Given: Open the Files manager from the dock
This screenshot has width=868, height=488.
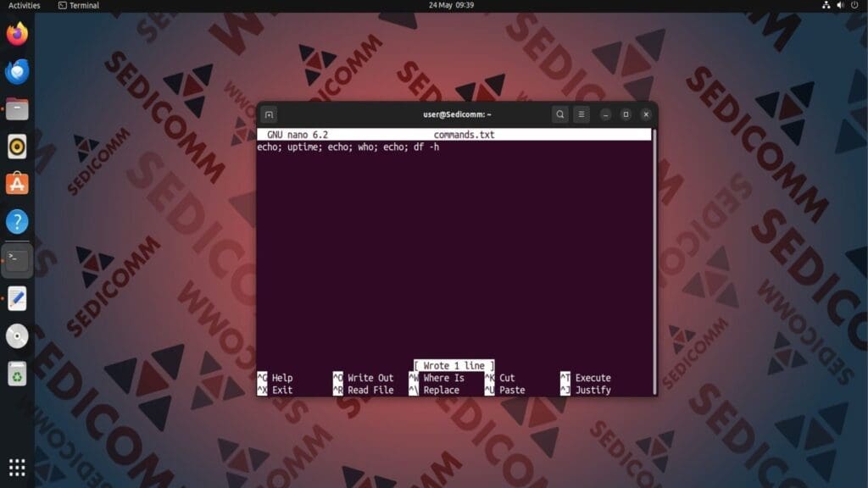Looking at the screenshot, I should click(17, 108).
